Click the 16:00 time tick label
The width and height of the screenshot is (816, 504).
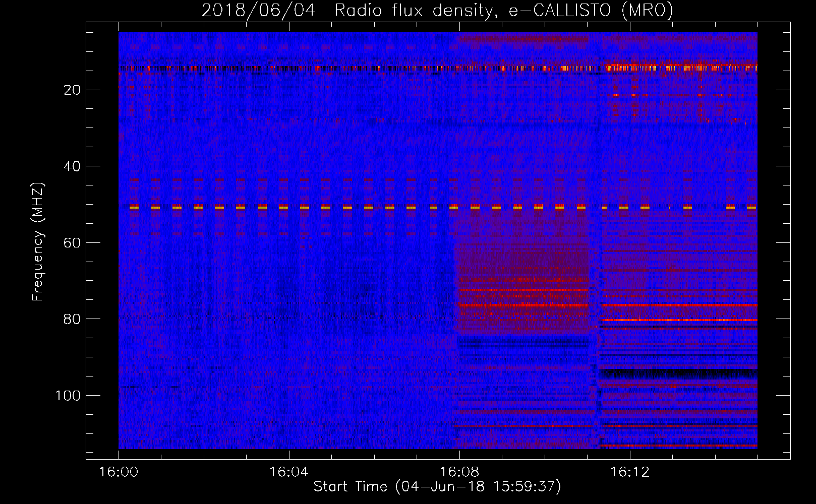click(119, 472)
